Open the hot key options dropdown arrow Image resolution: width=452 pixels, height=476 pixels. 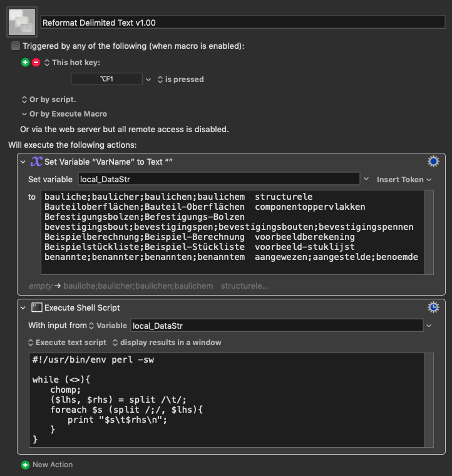148,80
